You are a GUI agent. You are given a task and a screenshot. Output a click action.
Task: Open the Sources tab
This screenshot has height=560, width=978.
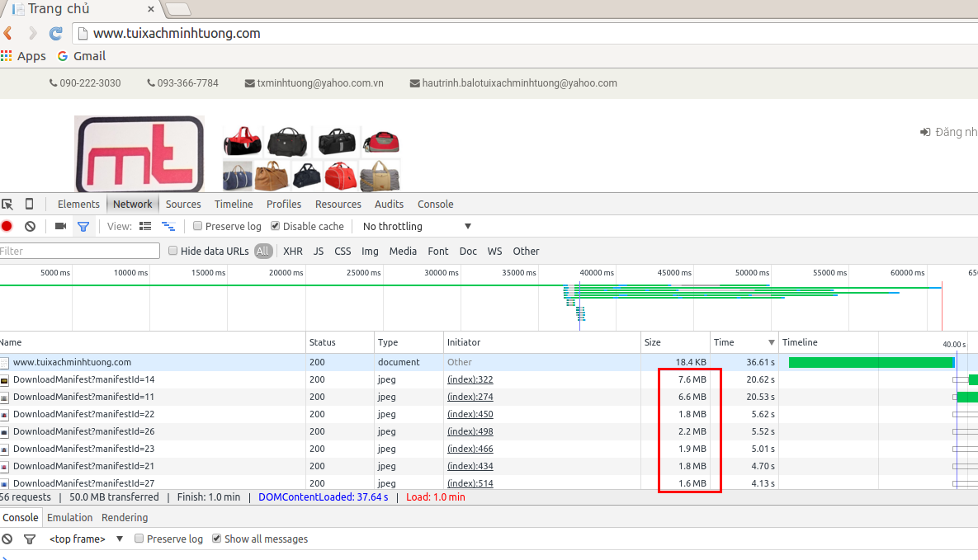click(183, 204)
